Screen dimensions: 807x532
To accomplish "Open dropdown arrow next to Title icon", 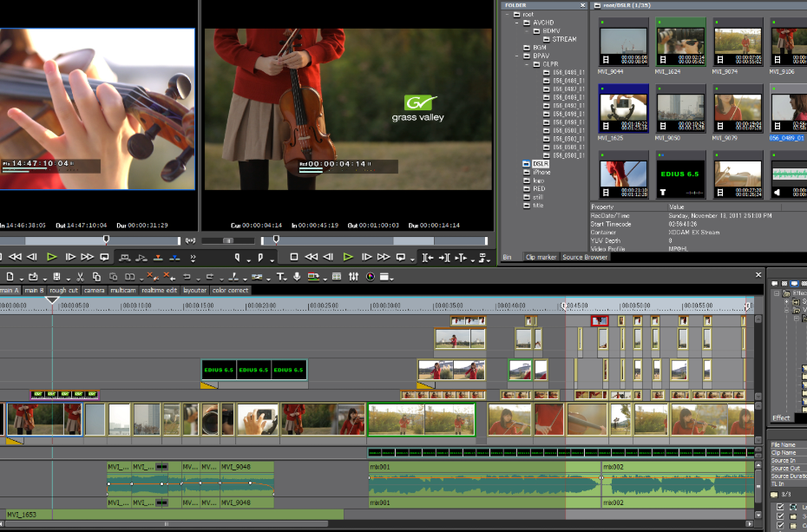I will 287,279.
